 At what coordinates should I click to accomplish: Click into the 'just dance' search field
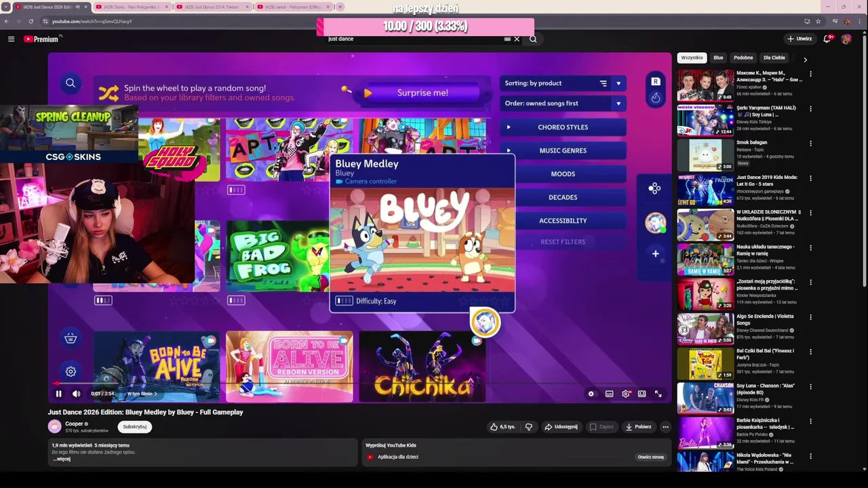coord(414,39)
